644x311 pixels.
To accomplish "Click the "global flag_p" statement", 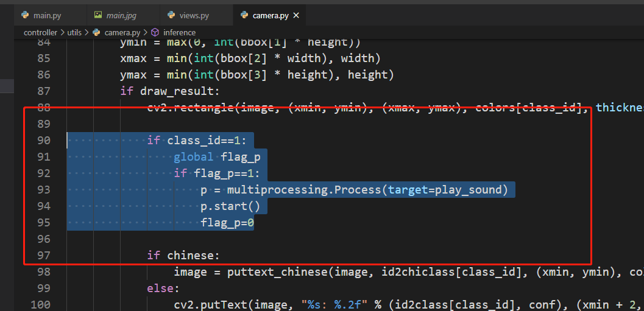I will 218,157.
